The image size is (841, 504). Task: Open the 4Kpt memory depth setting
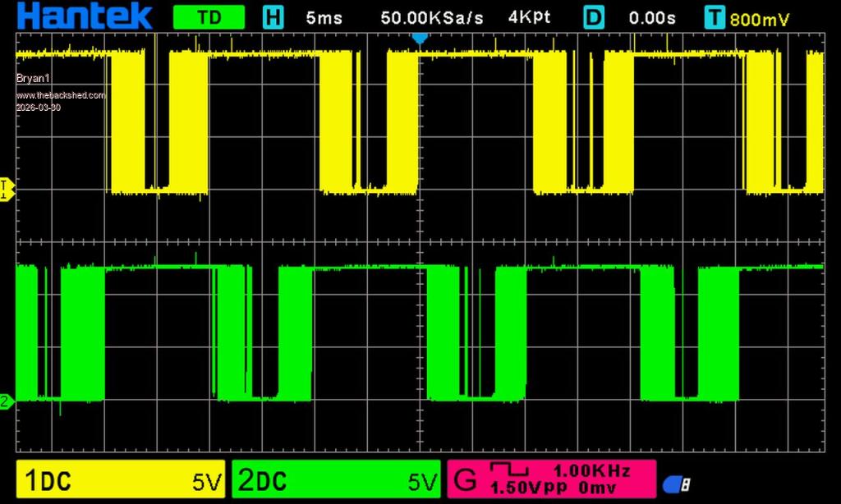click(x=530, y=17)
